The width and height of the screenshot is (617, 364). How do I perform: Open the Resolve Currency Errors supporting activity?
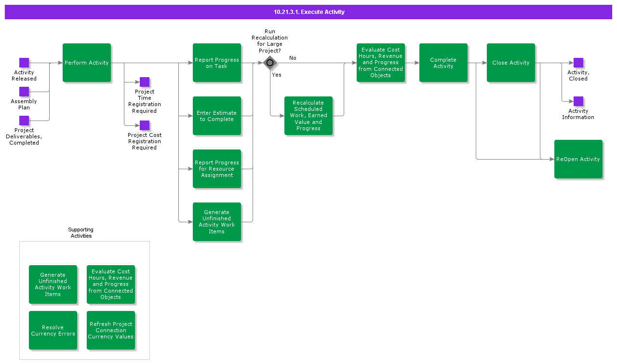(53, 330)
